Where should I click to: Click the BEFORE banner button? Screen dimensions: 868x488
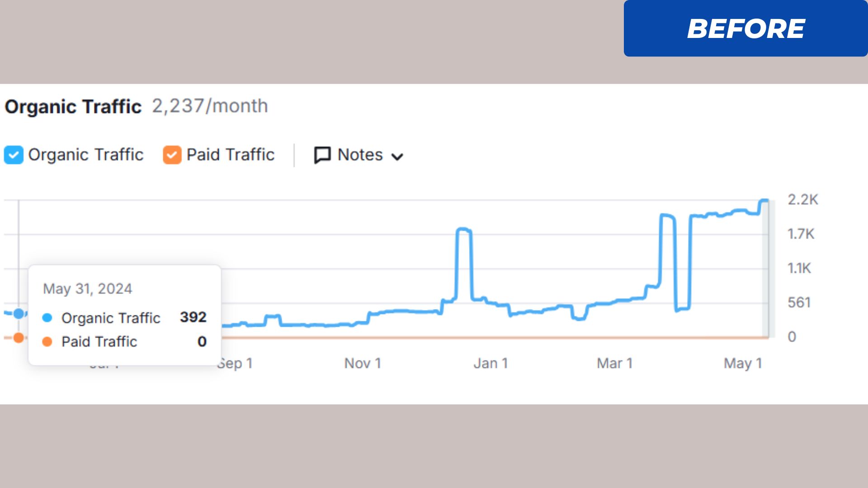(745, 28)
